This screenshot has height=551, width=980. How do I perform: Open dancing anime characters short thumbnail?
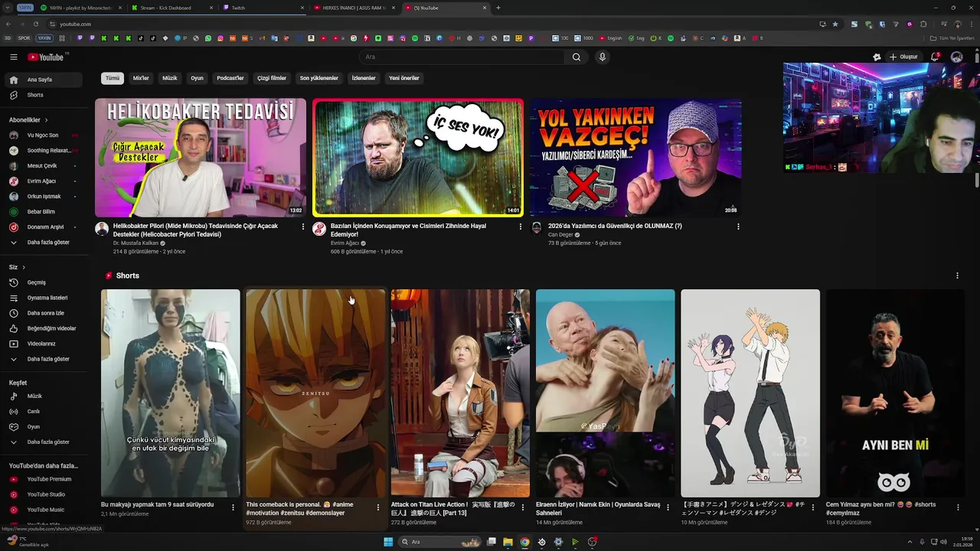point(750,393)
